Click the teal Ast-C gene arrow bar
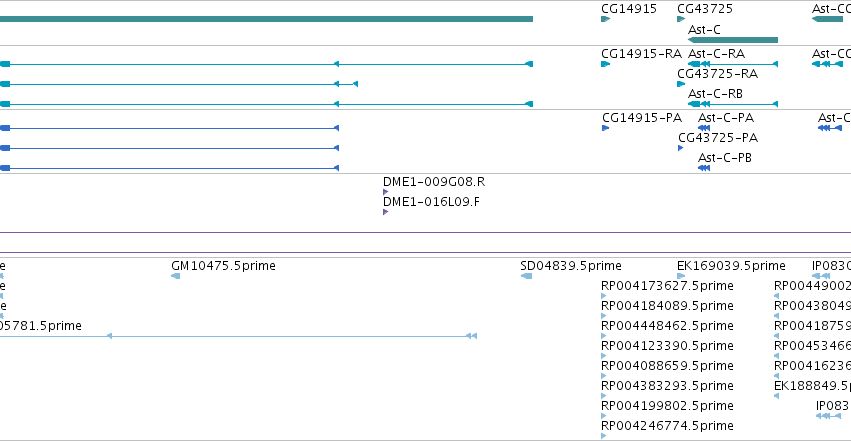Viewport: 851px width, 441px height. [x=733, y=40]
